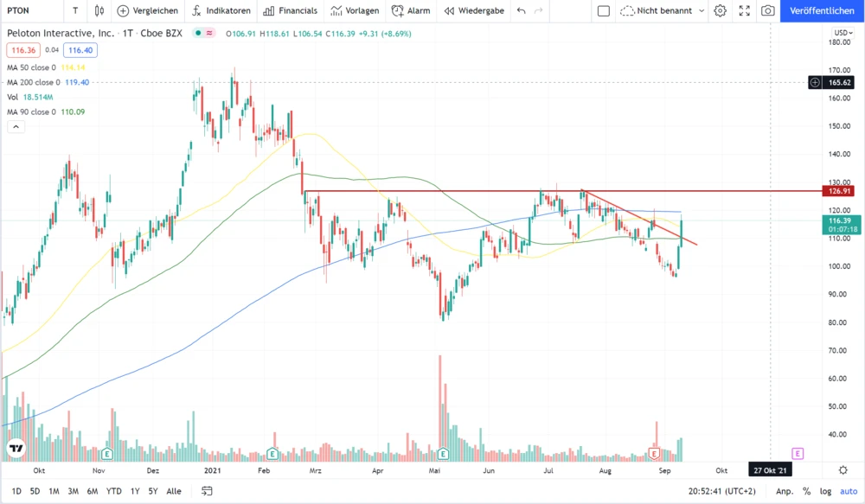
Task: Click the red 126.91 price line label
Action: [x=838, y=191]
